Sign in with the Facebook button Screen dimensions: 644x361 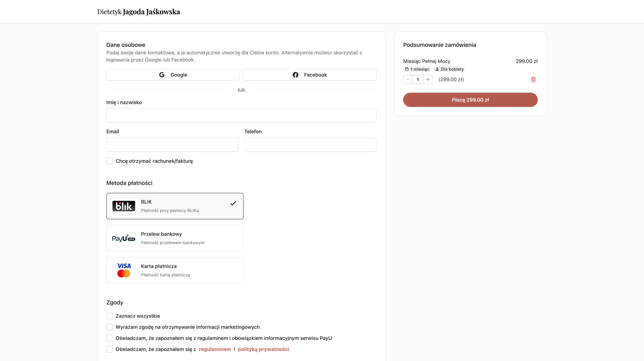[x=309, y=75]
